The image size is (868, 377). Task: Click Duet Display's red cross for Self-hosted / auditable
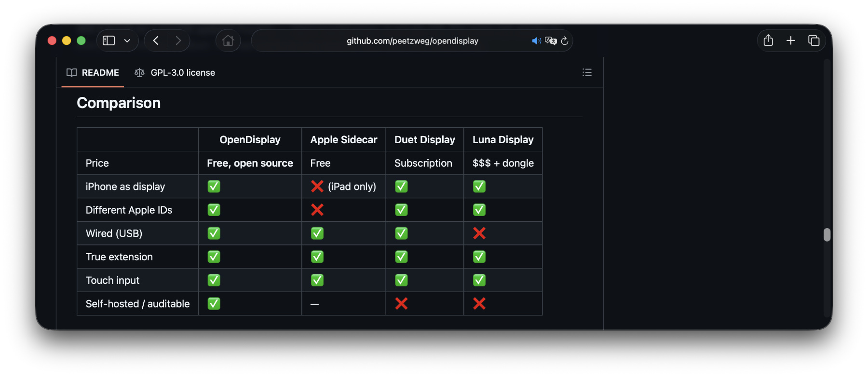401,304
